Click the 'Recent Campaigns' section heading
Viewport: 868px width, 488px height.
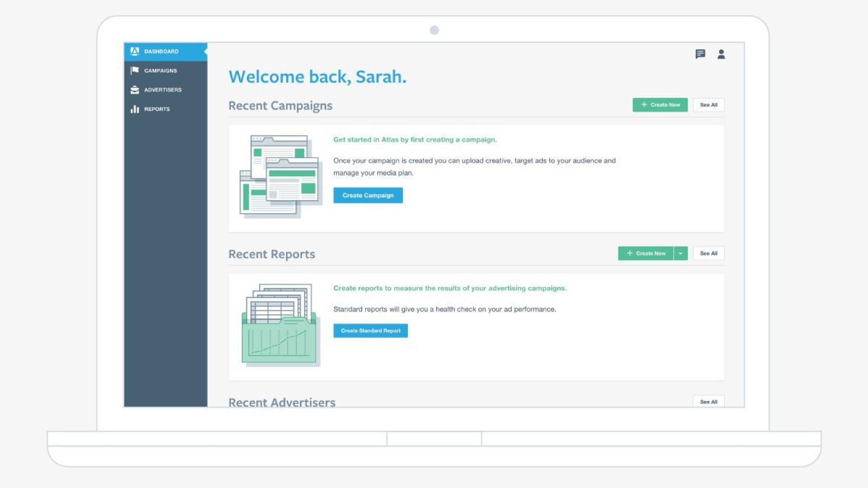click(x=280, y=106)
